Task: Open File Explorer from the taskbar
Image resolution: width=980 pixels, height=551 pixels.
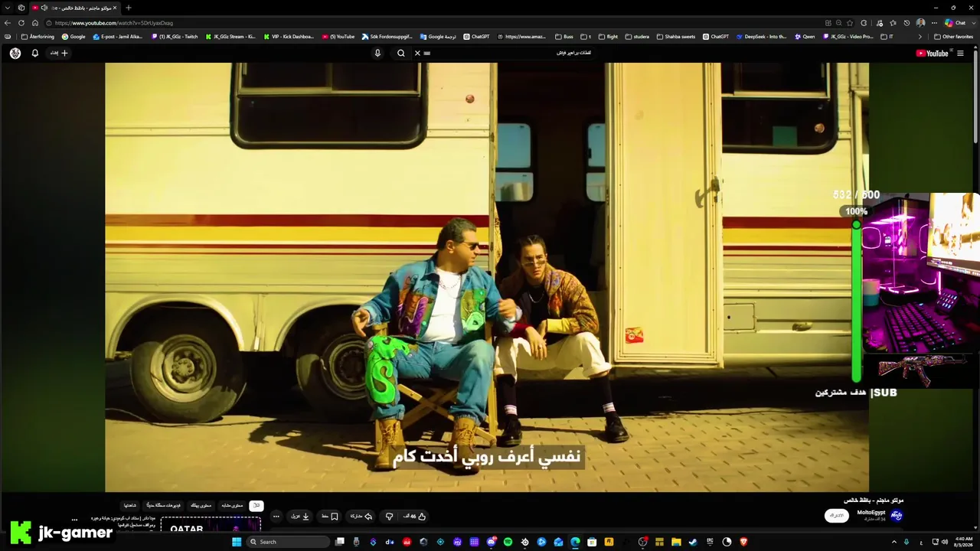Action: coord(676,542)
